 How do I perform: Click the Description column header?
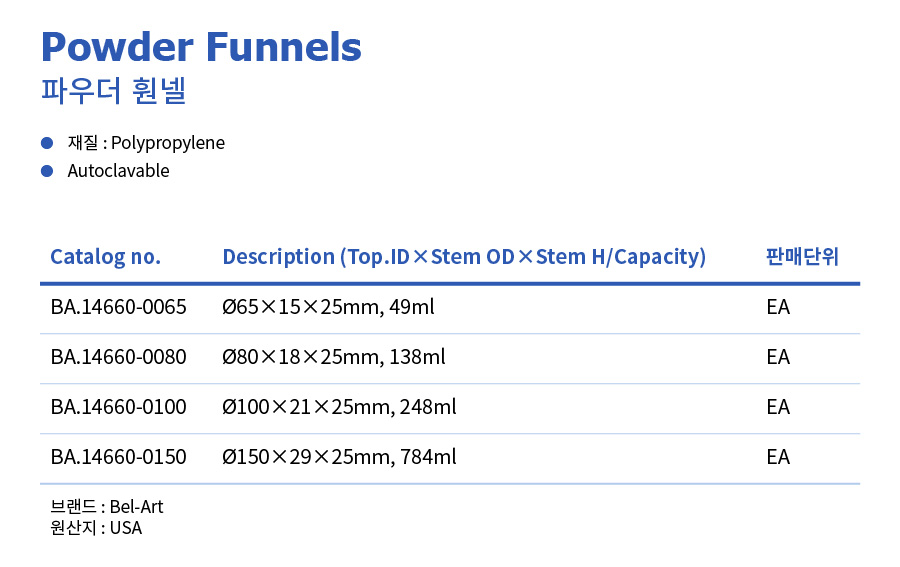coord(464,257)
